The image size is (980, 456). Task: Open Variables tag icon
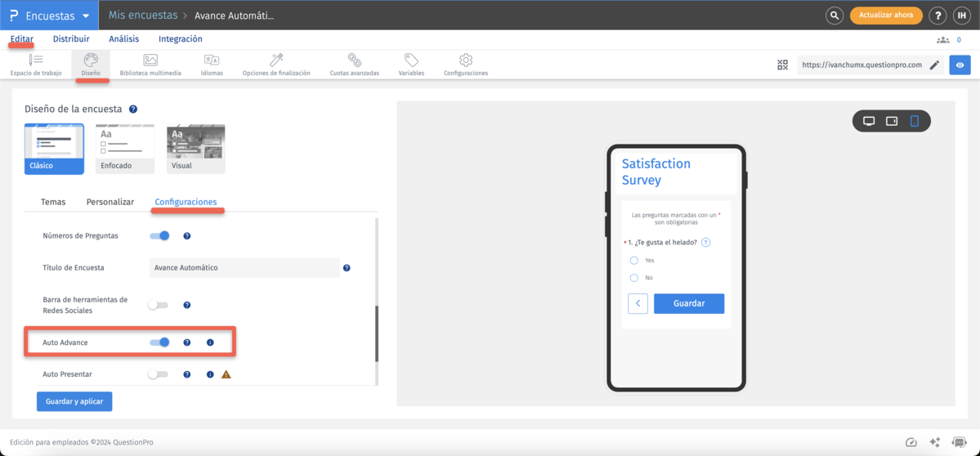(x=411, y=65)
